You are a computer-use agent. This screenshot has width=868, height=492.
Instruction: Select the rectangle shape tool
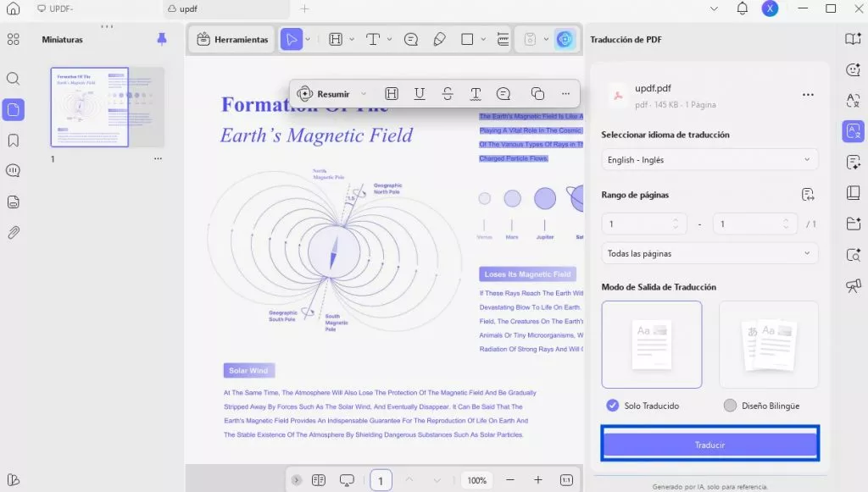pos(467,39)
